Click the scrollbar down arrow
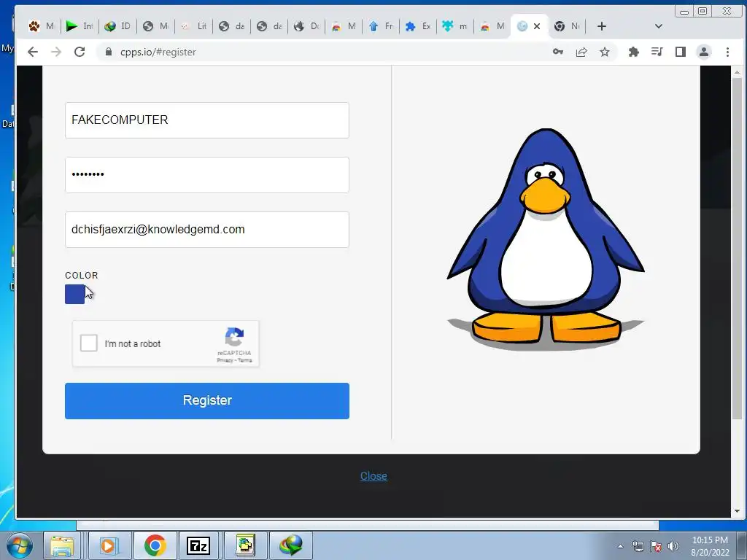The height and width of the screenshot is (560, 747). (737, 511)
